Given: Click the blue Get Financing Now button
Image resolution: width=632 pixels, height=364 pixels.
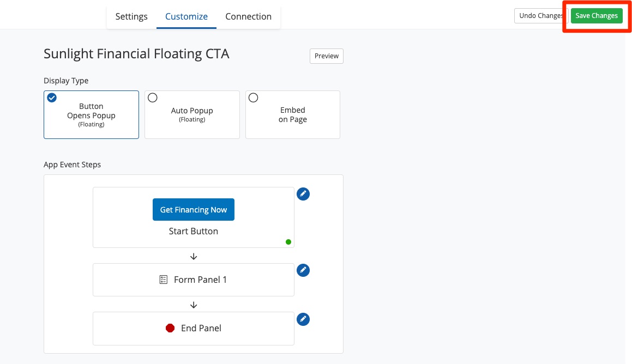Looking at the screenshot, I should (x=194, y=210).
